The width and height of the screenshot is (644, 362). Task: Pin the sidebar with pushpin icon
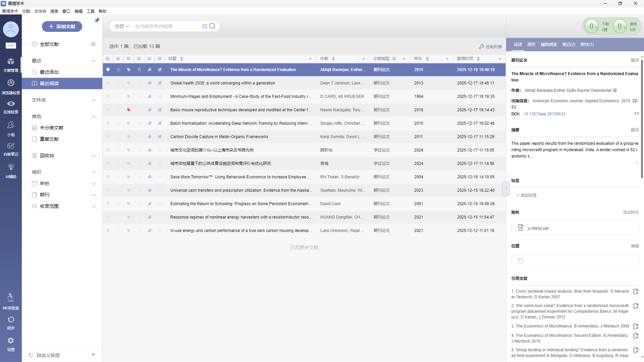point(97,20)
